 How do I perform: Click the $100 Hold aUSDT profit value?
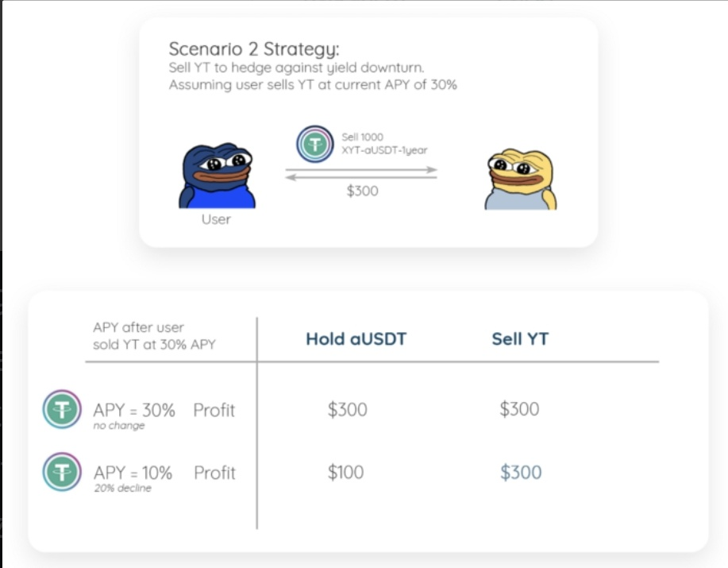(346, 473)
